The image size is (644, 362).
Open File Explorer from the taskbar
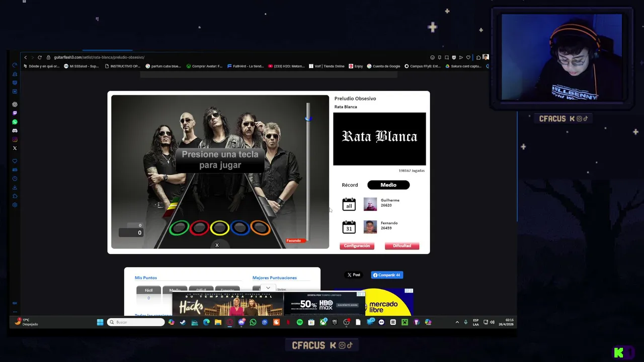click(218, 322)
